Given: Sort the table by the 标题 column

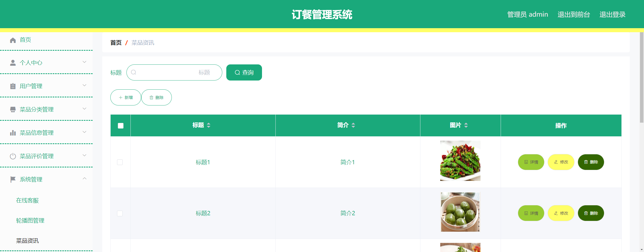Looking at the screenshot, I should [209, 125].
